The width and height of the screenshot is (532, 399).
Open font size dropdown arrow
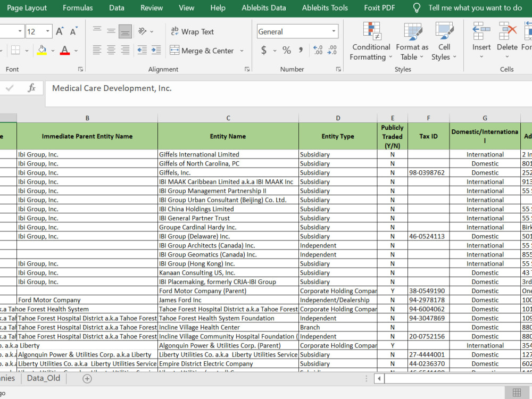click(48, 31)
